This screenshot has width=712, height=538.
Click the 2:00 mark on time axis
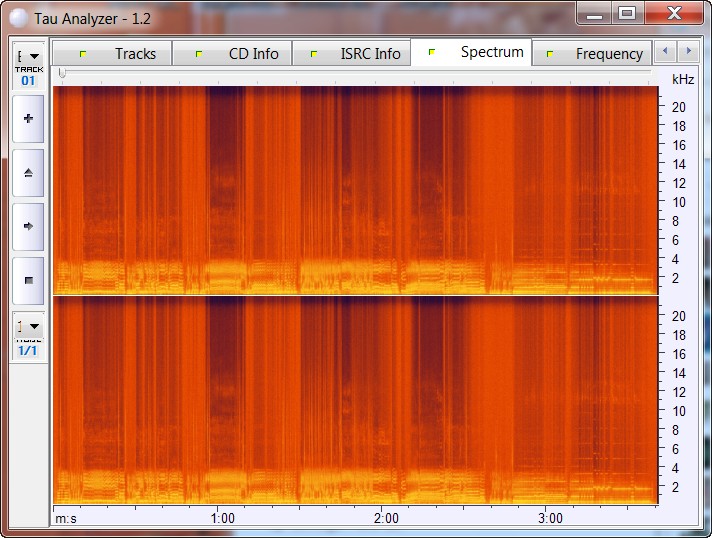[x=386, y=518]
